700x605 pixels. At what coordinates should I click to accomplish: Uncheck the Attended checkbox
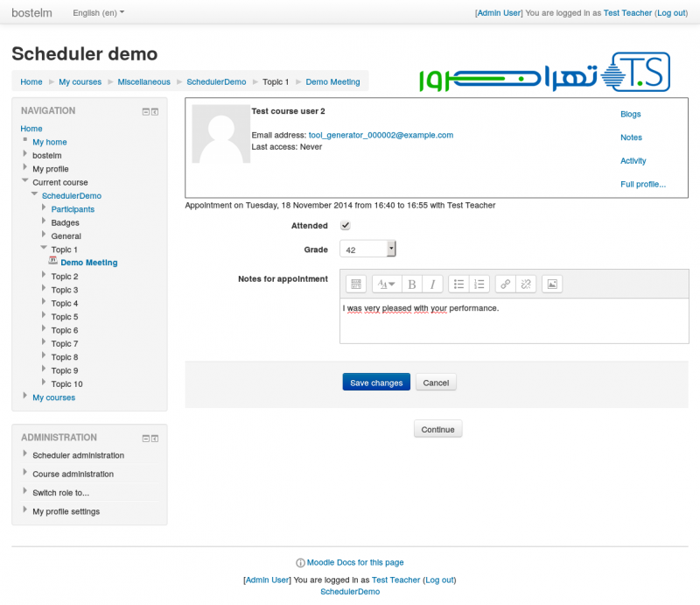(x=346, y=226)
